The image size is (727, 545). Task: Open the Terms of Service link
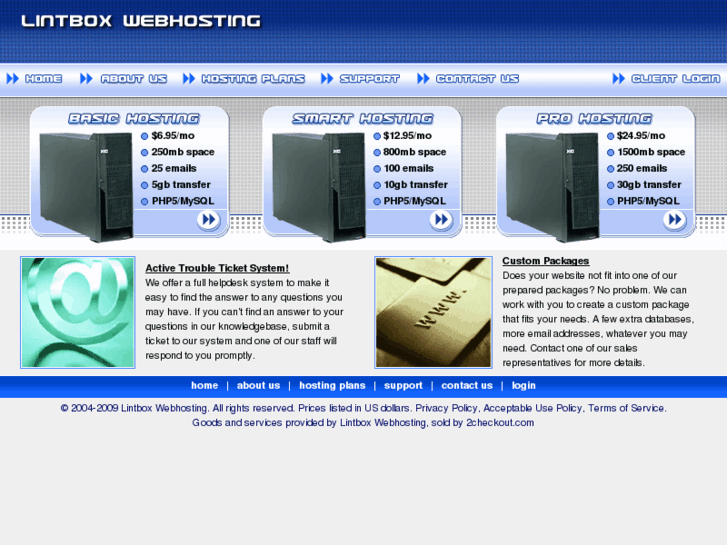pos(626,408)
